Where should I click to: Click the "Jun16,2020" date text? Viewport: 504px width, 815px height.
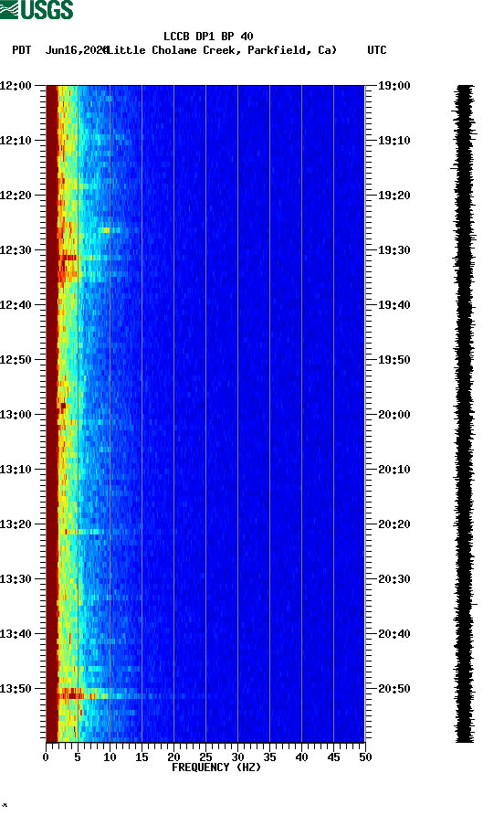pos(77,50)
